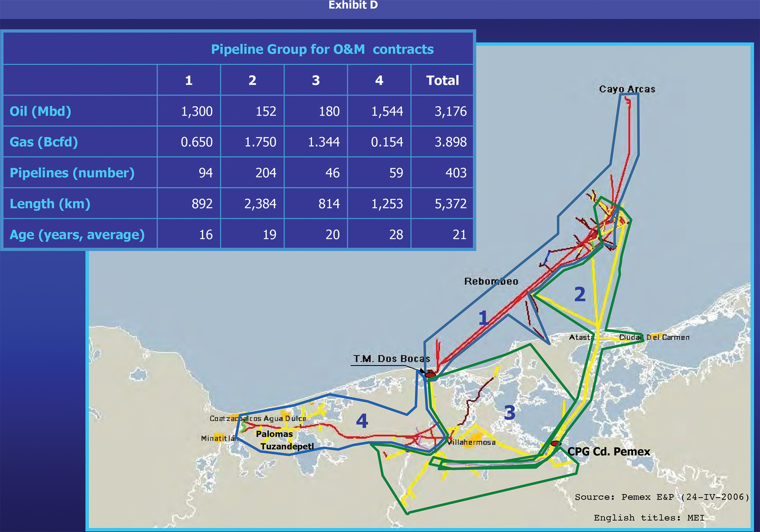760x532 pixels.
Task: Select the column 2 header in the table
Action: tap(252, 80)
